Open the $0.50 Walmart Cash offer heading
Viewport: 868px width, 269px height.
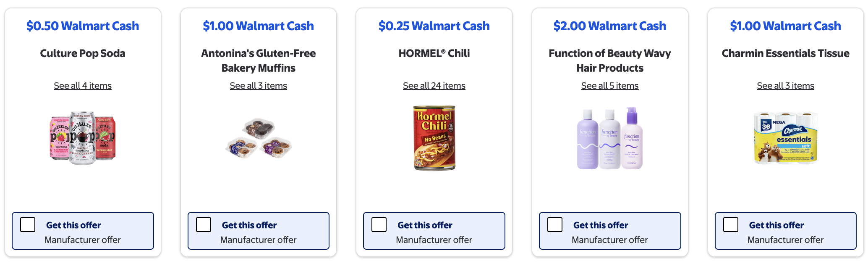click(x=82, y=26)
